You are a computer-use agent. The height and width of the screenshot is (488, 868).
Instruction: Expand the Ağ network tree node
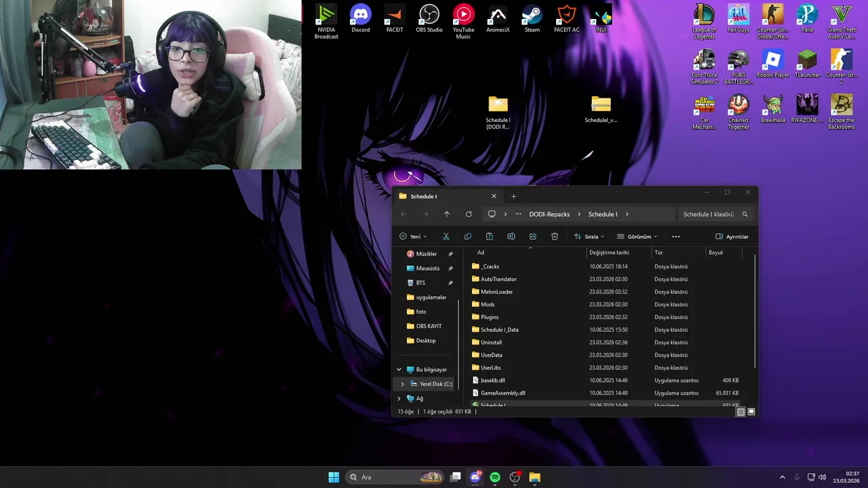click(x=399, y=399)
